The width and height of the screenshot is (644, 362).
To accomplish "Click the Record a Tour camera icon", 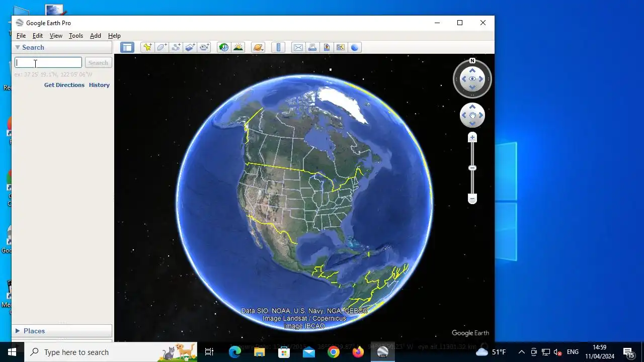I will [204, 47].
